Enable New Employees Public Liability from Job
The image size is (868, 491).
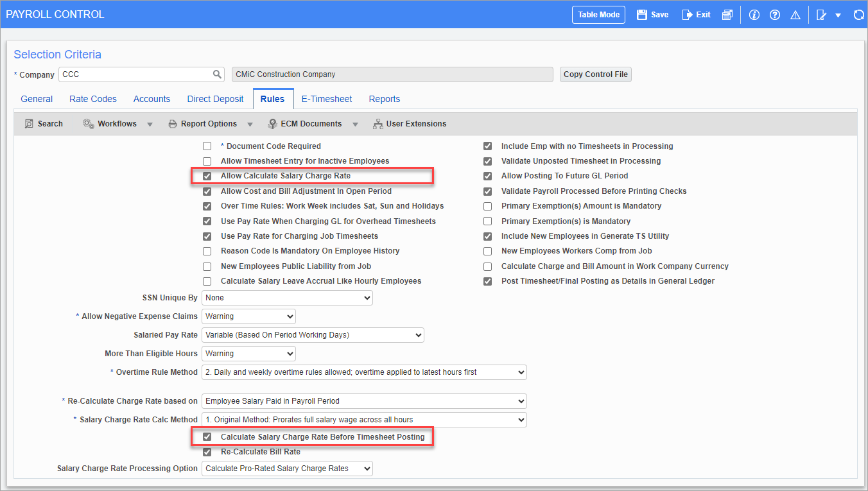[207, 266]
